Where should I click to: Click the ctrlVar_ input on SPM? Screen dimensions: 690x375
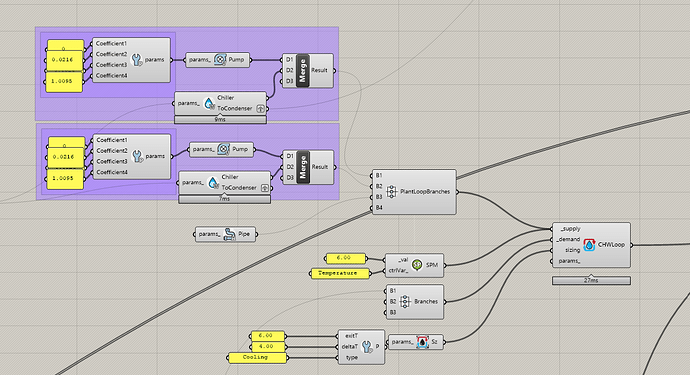pos(398,271)
